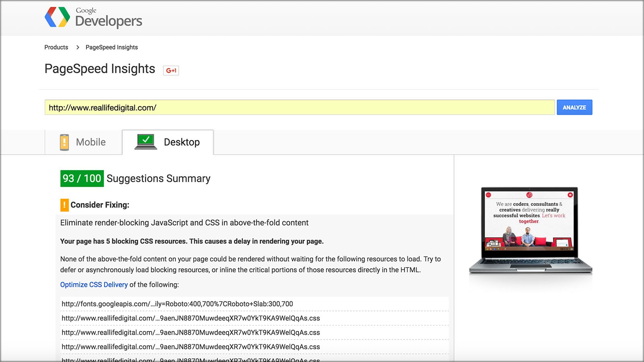Click the laptop website preview thumbnail

click(530, 231)
